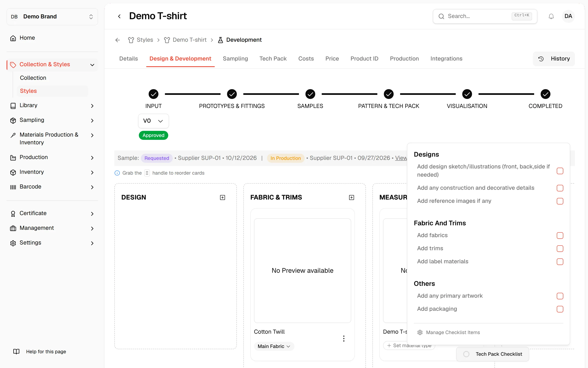
Task: Click the SAMPLES stage progress marker
Action: pos(310,94)
